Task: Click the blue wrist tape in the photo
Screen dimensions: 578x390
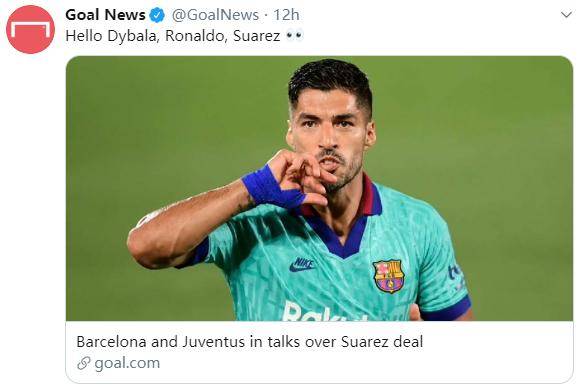Action: click(x=273, y=187)
